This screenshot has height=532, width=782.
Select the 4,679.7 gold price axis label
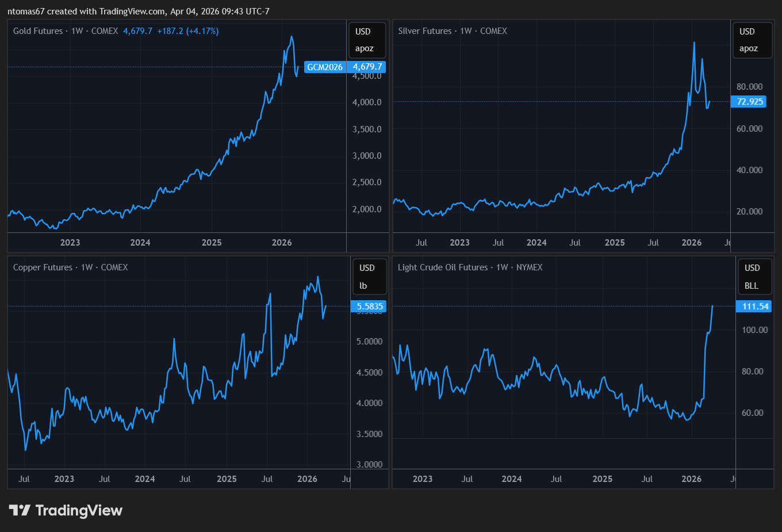tap(367, 67)
